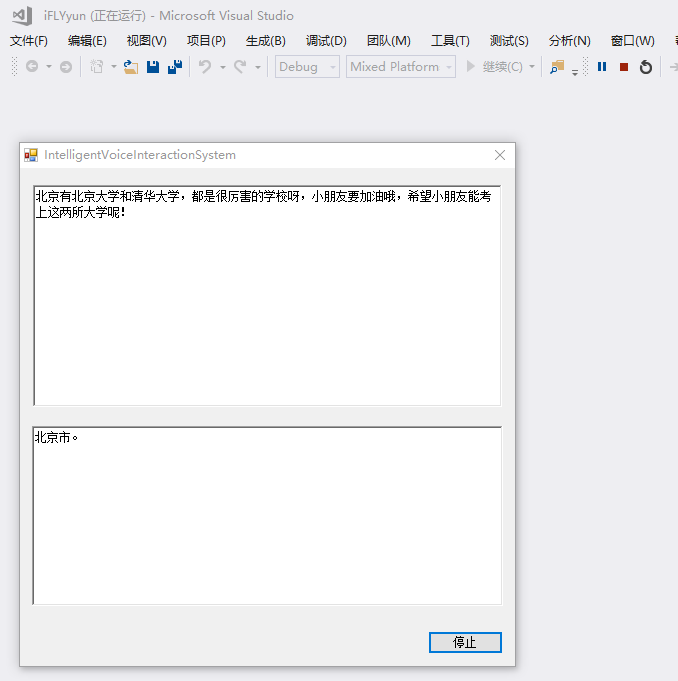The image size is (678, 681).
Task: Click the 继续(C) continue button
Action: [495, 66]
